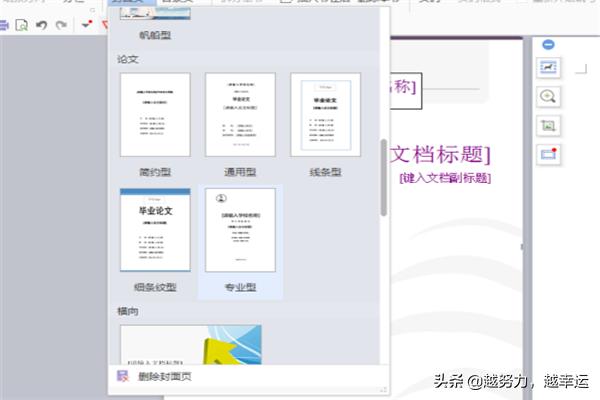Click the delete cover page icon
The image size is (600, 400).
pos(123,376)
